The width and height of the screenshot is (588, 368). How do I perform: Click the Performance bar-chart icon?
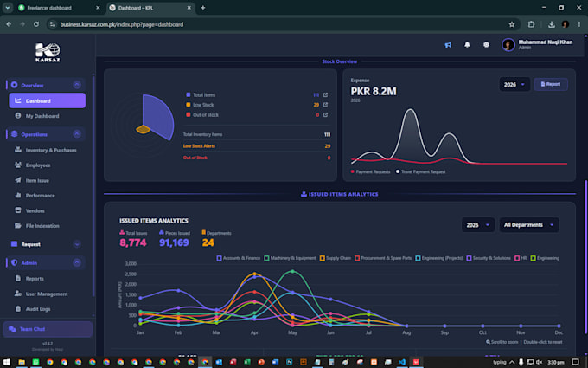point(17,195)
